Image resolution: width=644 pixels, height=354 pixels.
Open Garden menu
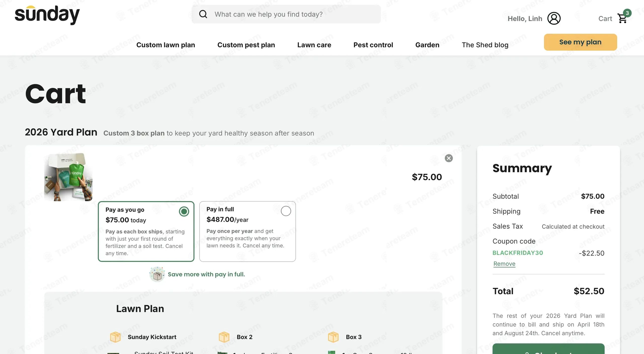click(427, 45)
